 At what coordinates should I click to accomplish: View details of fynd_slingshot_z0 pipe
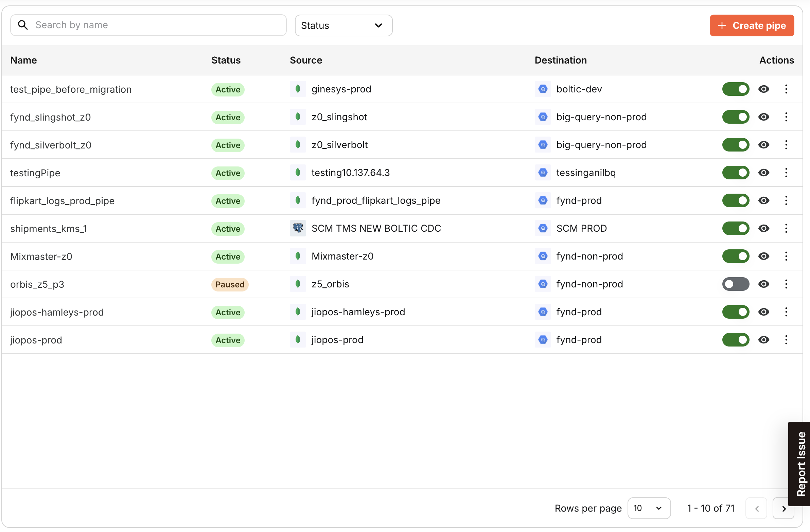click(764, 117)
